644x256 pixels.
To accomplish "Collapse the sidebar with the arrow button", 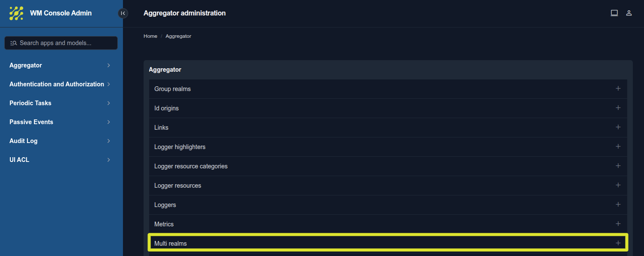I will (123, 13).
